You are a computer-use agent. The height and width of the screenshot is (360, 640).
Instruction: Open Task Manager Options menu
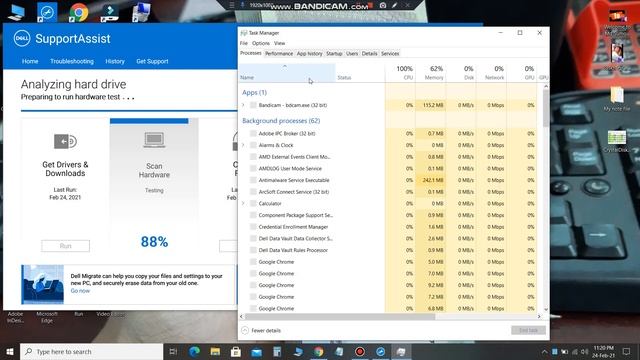coord(260,43)
